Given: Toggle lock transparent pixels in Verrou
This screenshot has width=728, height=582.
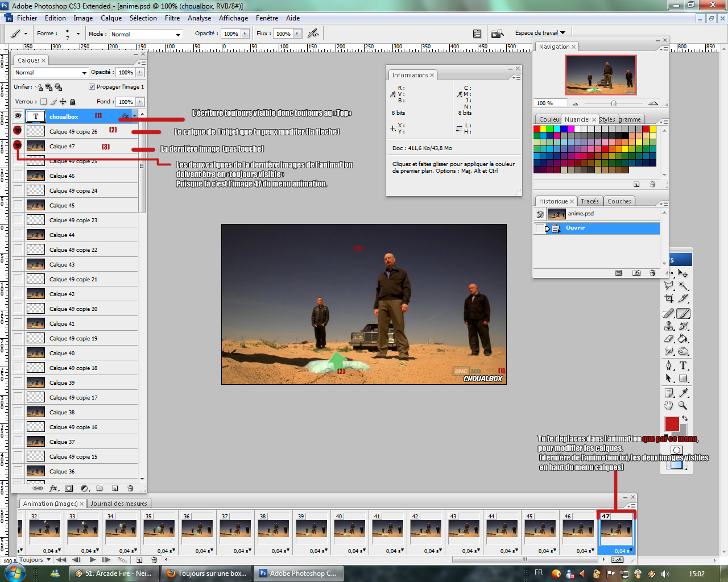Looking at the screenshot, I should [43, 102].
